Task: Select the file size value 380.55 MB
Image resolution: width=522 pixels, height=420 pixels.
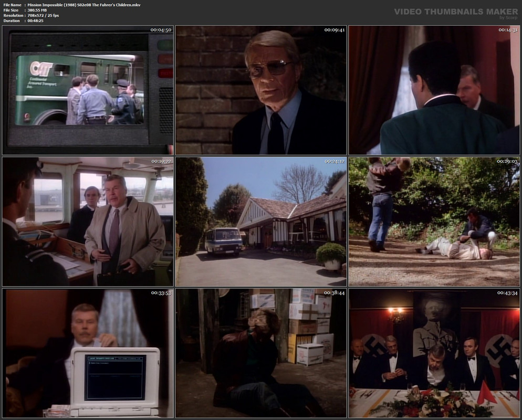Action: [37, 10]
